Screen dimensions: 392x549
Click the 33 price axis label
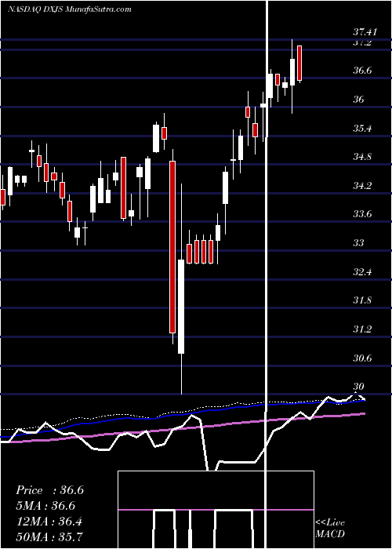pos(358,242)
